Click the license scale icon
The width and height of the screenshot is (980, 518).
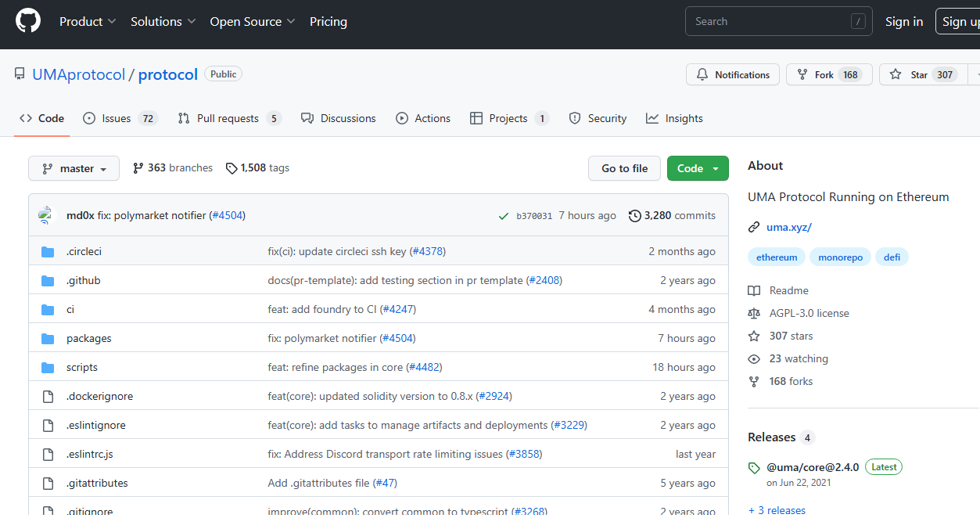(754, 314)
